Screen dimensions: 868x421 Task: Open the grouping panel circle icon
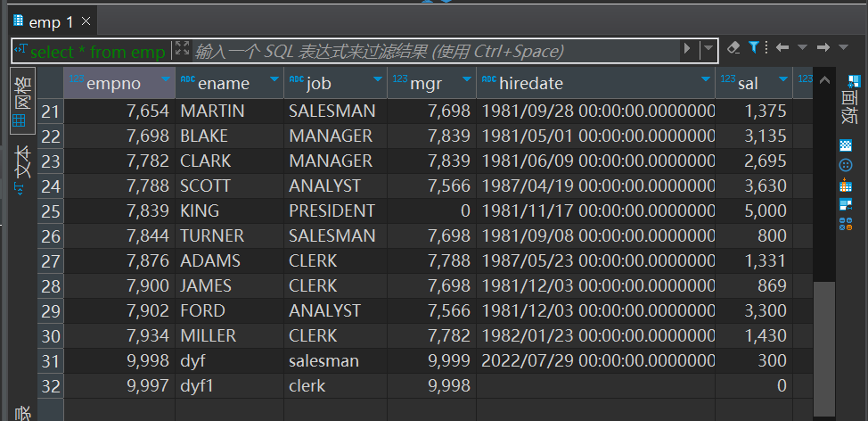tap(846, 165)
